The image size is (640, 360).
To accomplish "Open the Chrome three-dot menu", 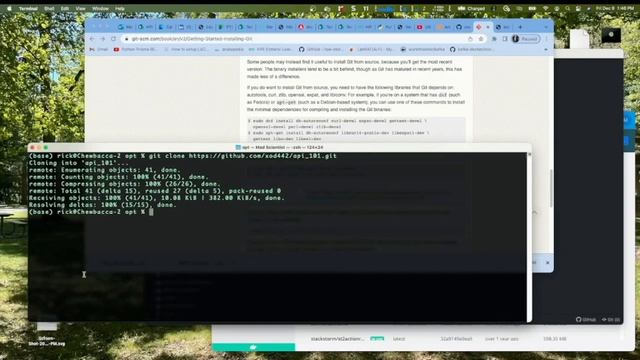I will pos(546,39).
